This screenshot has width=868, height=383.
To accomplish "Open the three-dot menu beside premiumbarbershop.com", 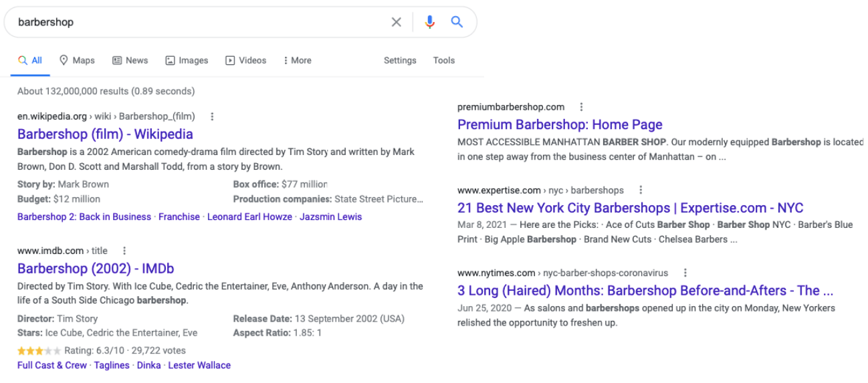I will pyautogui.click(x=581, y=107).
